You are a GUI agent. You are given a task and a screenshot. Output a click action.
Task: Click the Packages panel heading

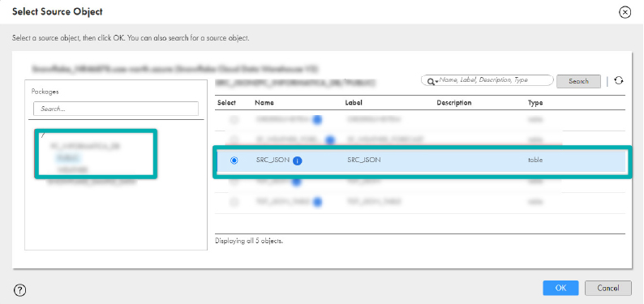(x=45, y=92)
